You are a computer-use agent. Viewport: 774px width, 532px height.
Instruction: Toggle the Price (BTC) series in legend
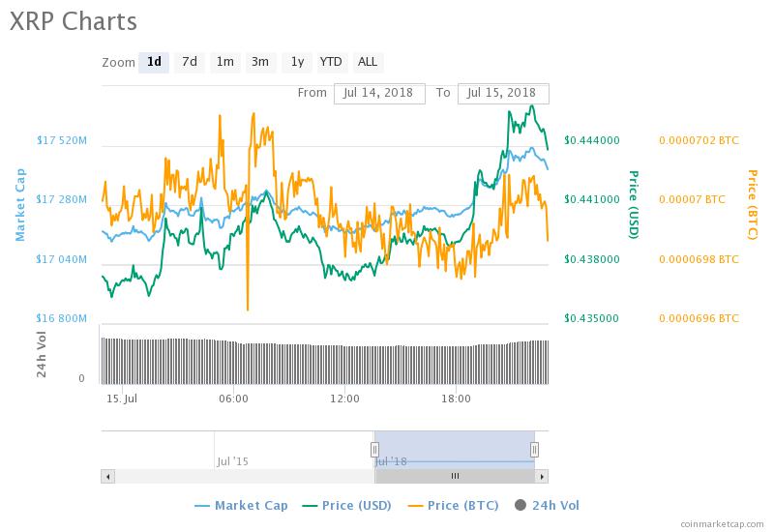453,505
